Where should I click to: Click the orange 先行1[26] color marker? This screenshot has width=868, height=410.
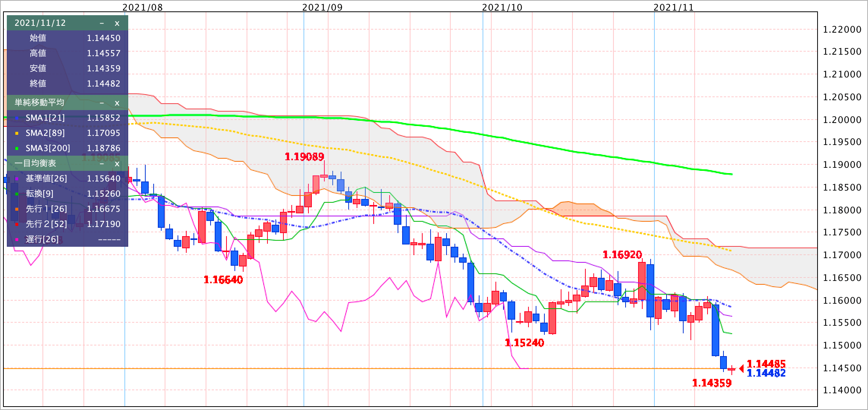click(16, 210)
